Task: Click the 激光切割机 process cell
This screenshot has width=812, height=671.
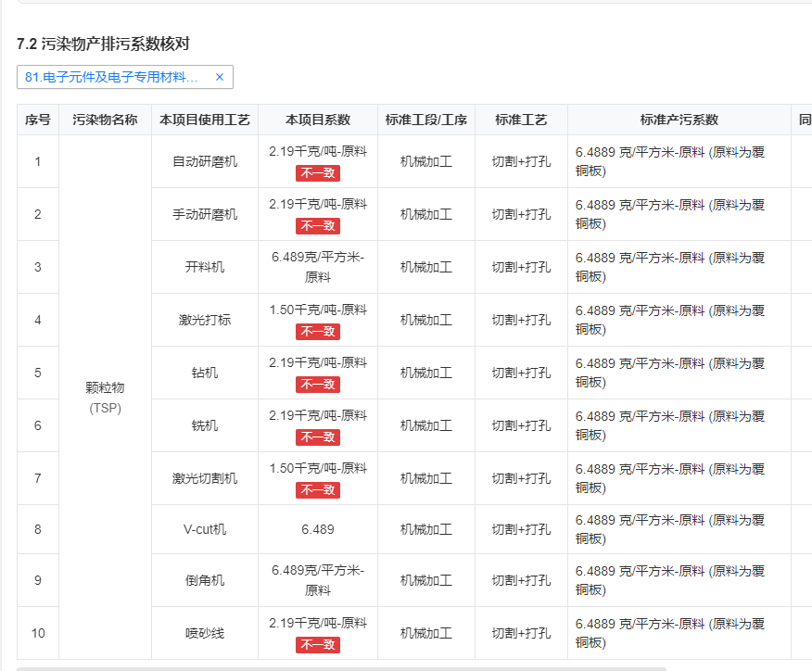Action: tap(205, 478)
